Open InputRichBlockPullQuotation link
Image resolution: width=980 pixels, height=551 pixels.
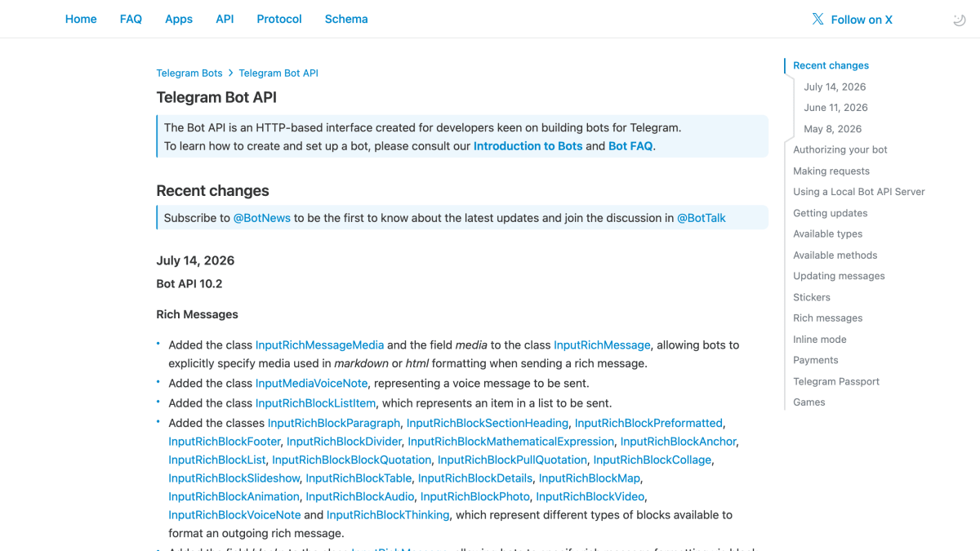(x=512, y=460)
